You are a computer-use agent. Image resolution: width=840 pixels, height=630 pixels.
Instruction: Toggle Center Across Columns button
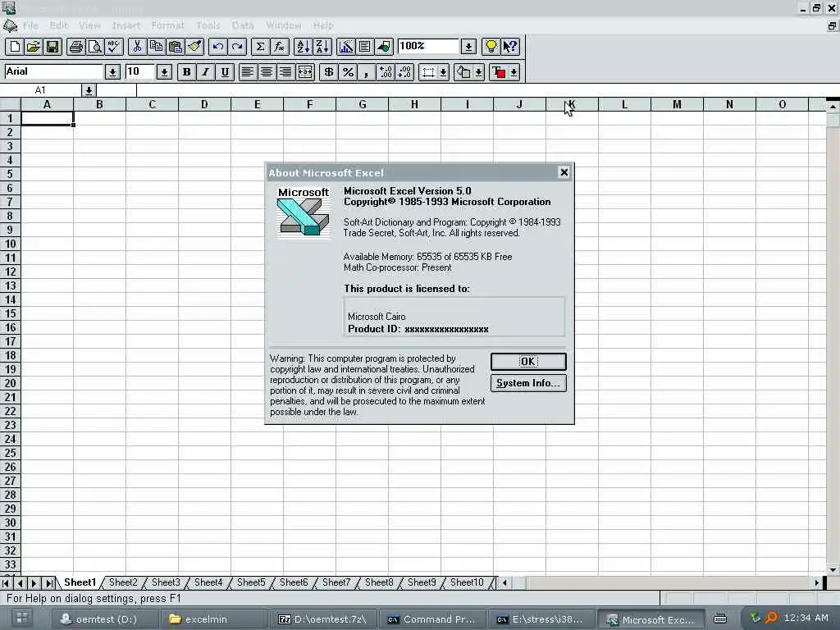click(305, 72)
